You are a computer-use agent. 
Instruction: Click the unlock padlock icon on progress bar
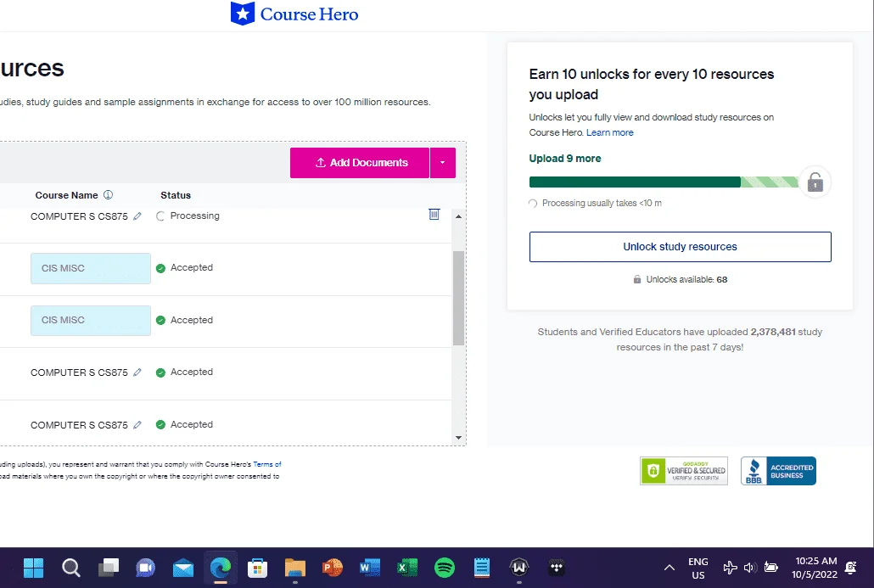coord(815,182)
